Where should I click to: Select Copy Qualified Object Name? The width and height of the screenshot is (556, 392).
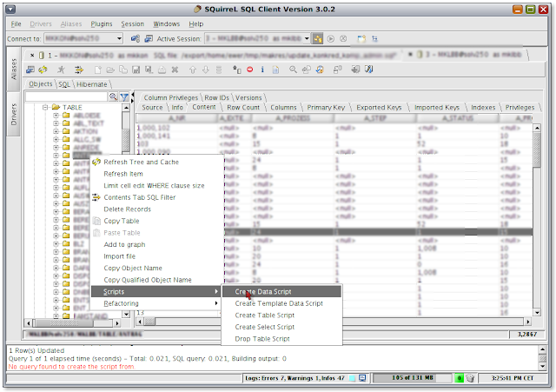click(156, 280)
